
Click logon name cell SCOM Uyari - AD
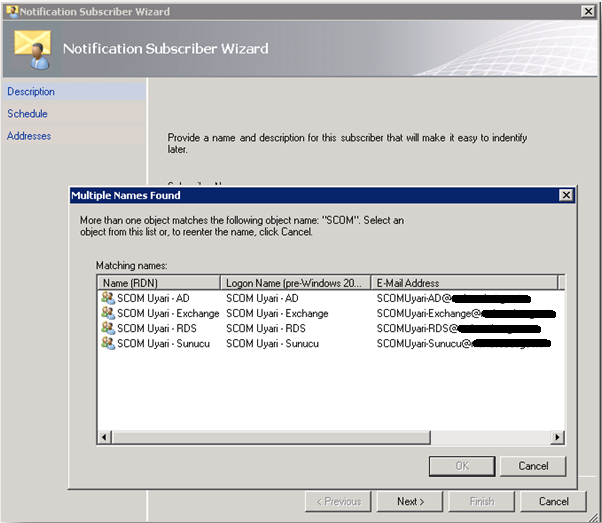(262, 298)
